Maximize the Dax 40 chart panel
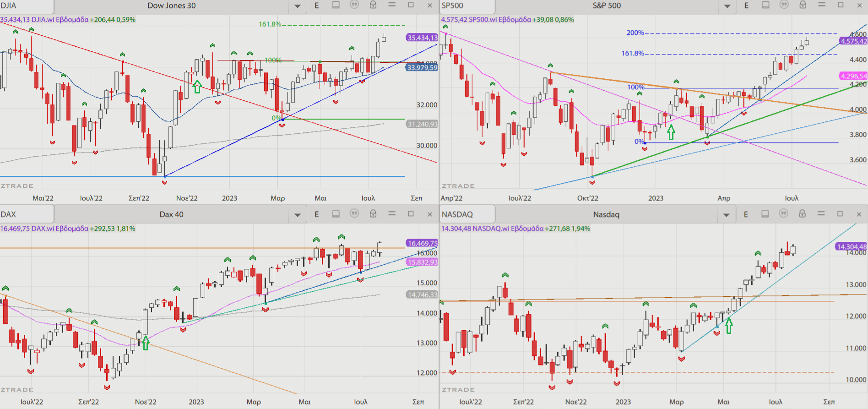The width and height of the screenshot is (868, 409). tap(411, 214)
